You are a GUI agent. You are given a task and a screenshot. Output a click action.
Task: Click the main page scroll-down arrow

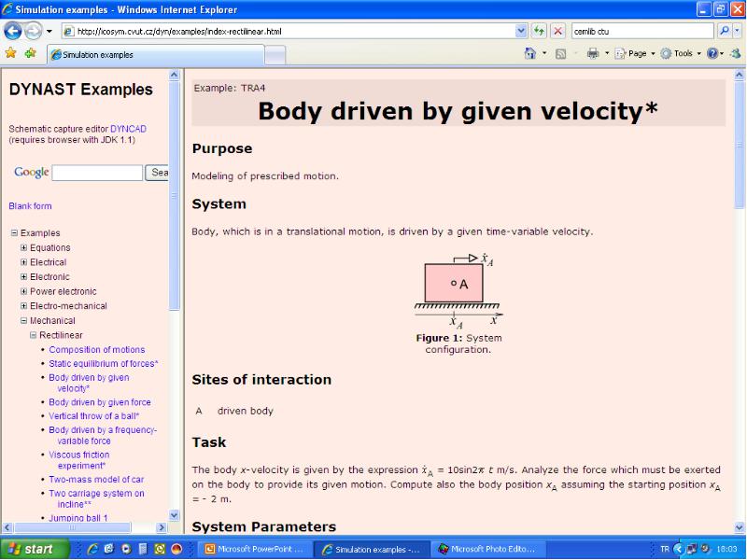click(739, 527)
